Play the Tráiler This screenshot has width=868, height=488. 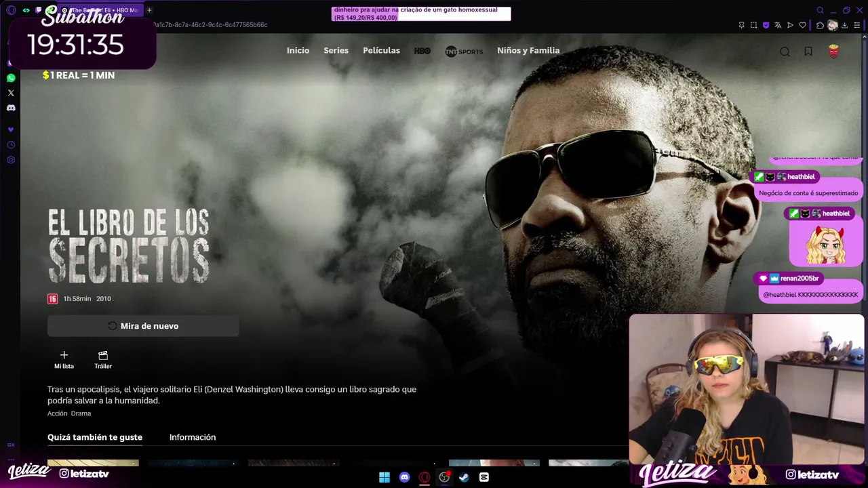pos(103,360)
